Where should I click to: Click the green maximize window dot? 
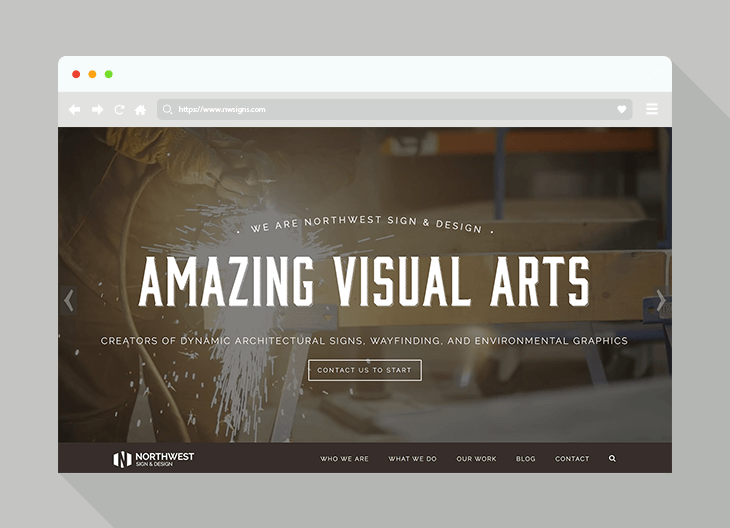coord(108,74)
